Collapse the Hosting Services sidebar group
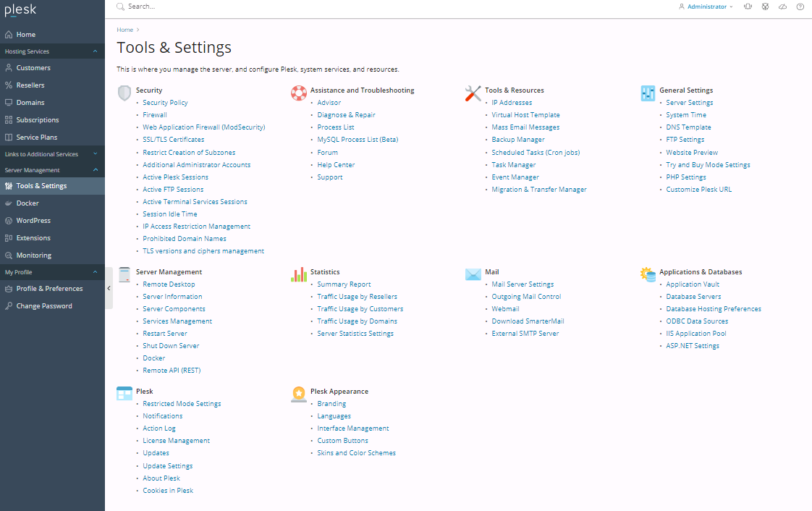This screenshot has height=511, width=812. (52, 51)
